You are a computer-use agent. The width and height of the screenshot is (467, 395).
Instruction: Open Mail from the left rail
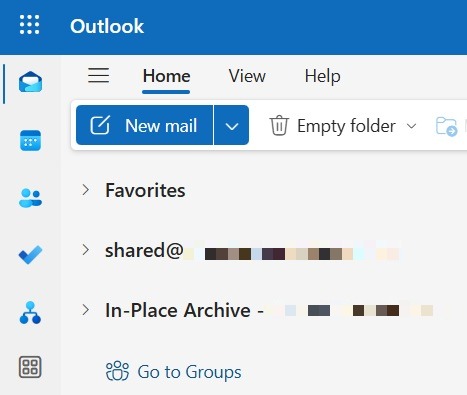(30, 82)
